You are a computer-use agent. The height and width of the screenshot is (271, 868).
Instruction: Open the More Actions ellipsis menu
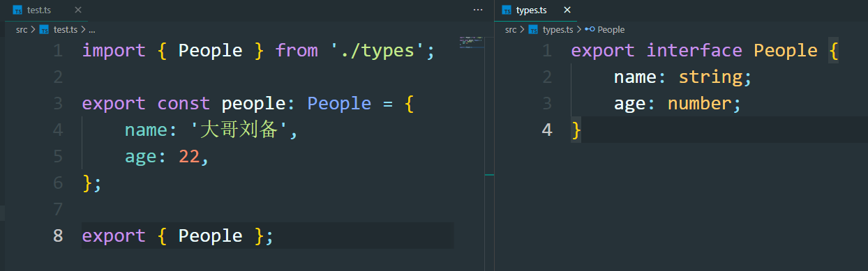coord(478,10)
